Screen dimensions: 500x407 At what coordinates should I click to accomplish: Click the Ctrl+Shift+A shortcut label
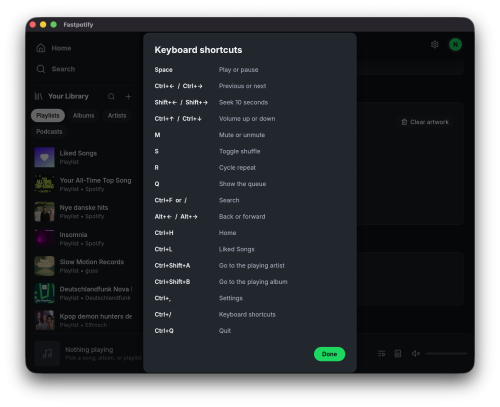click(x=172, y=266)
